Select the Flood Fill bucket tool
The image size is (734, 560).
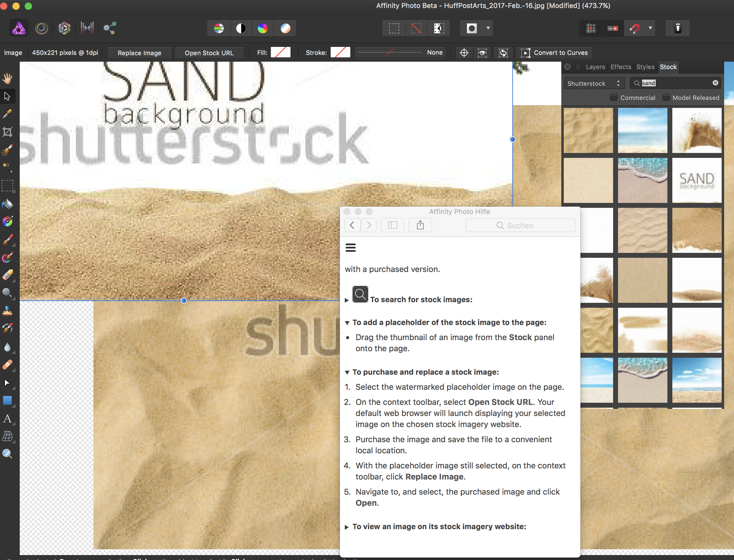7,203
